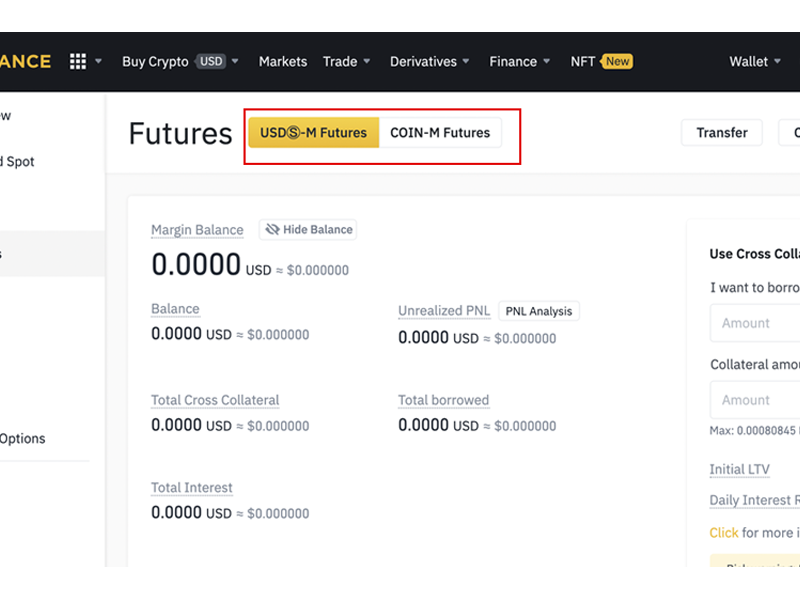Expand the Wallet dropdown arrow
This screenshot has height=600, width=800.
point(778,61)
